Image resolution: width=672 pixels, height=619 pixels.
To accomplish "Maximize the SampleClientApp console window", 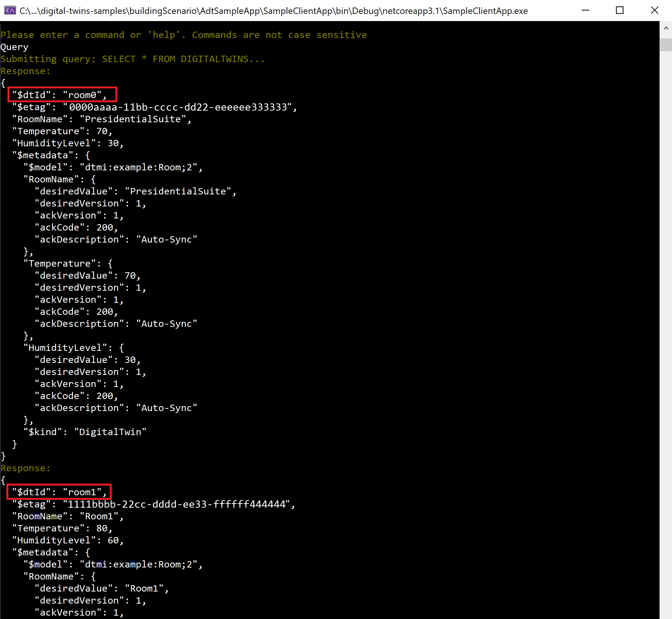I will point(620,11).
